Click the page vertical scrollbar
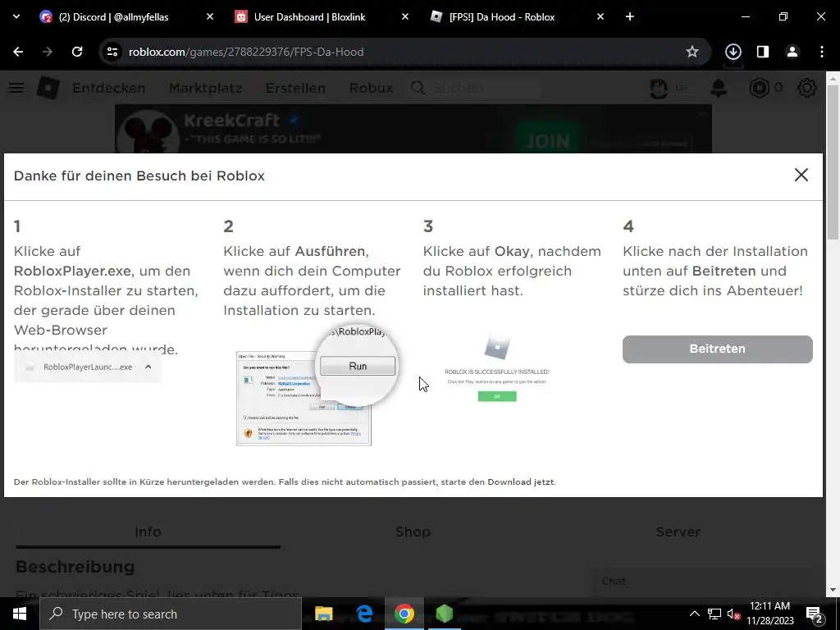840x630 pixels. coord(833,162)
